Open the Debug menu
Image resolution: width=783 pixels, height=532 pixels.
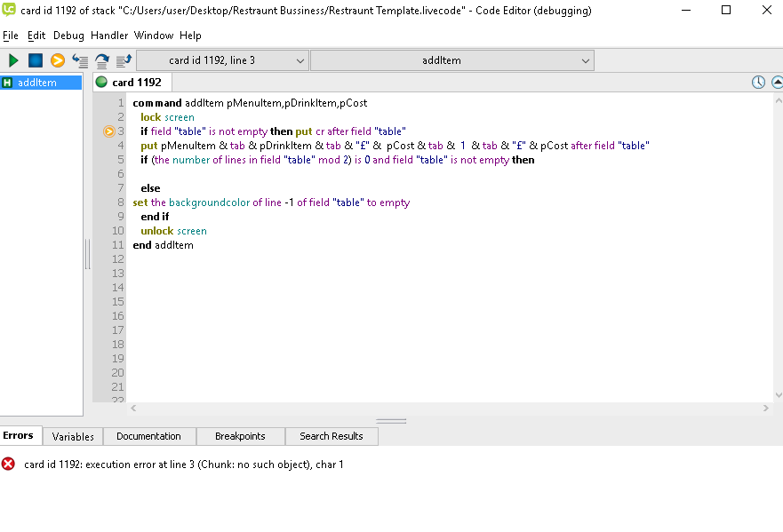[x=68, y=36]
